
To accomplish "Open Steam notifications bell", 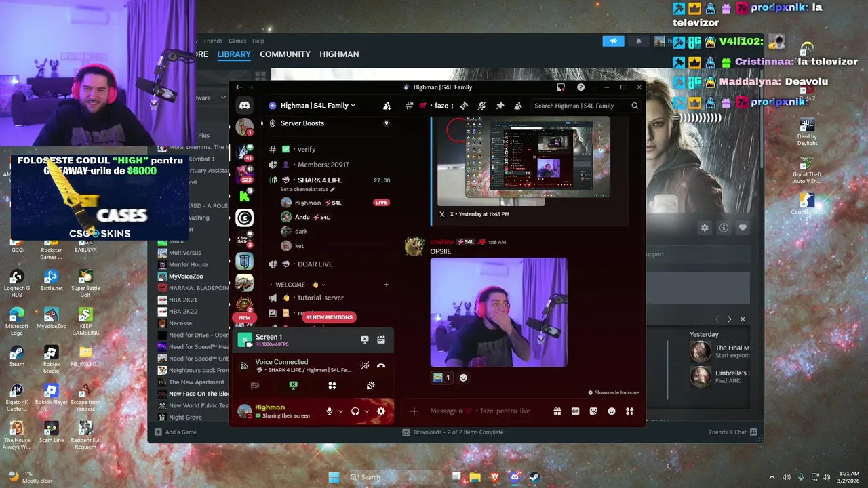I will click(x=638, y=41).
